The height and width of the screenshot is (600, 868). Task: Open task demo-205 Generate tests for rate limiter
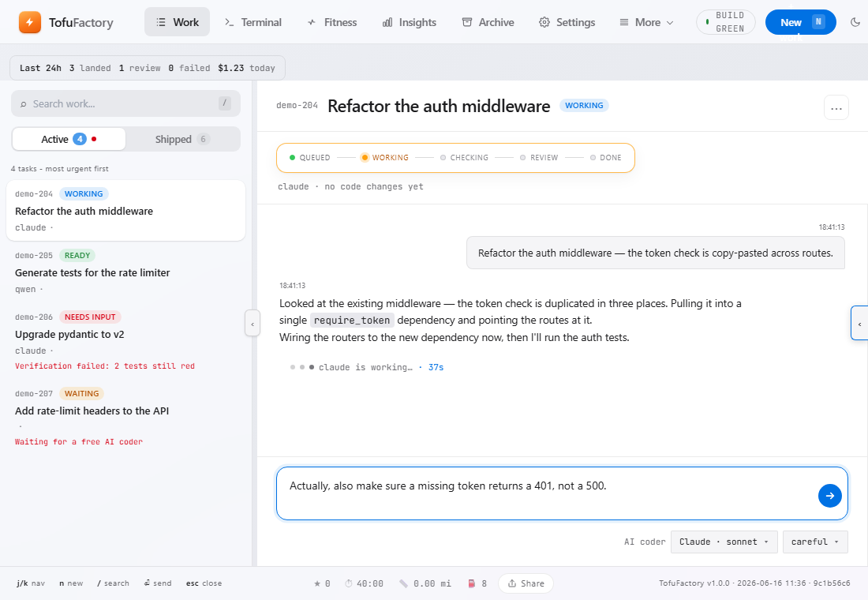[125, 272]
